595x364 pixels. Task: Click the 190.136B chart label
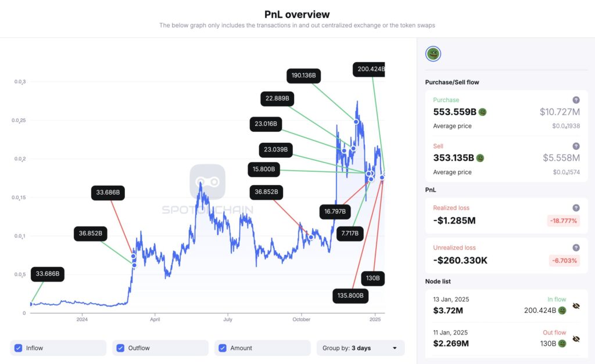[x=304, y=75]
